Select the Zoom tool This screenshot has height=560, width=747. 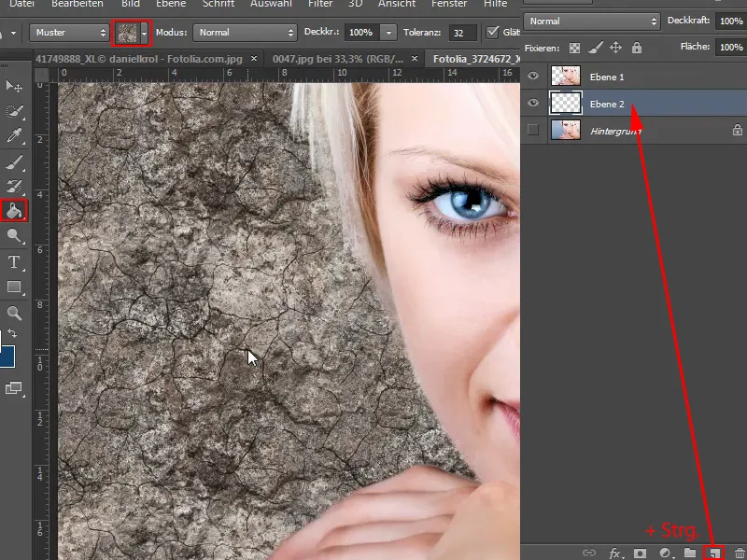13,314
